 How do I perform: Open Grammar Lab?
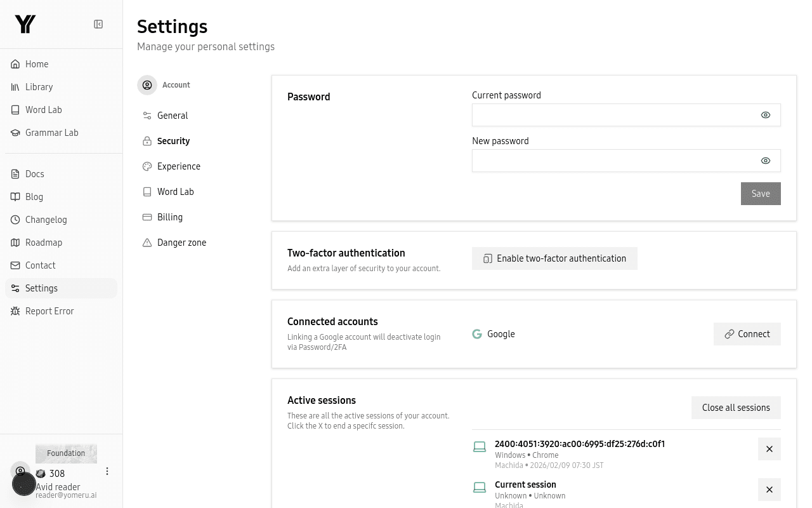[x=51, y=133]
